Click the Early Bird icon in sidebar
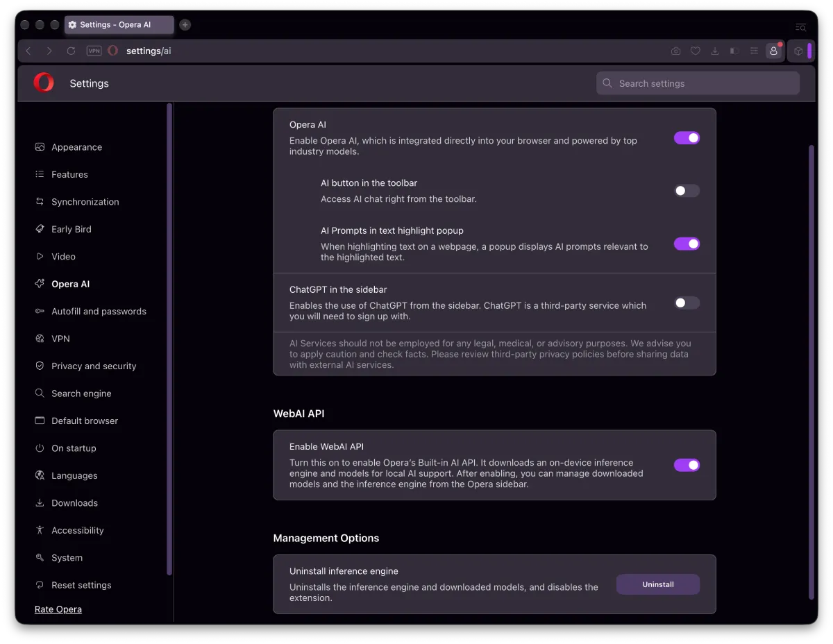This screenshot has height=644, width=833. (40, 229)
